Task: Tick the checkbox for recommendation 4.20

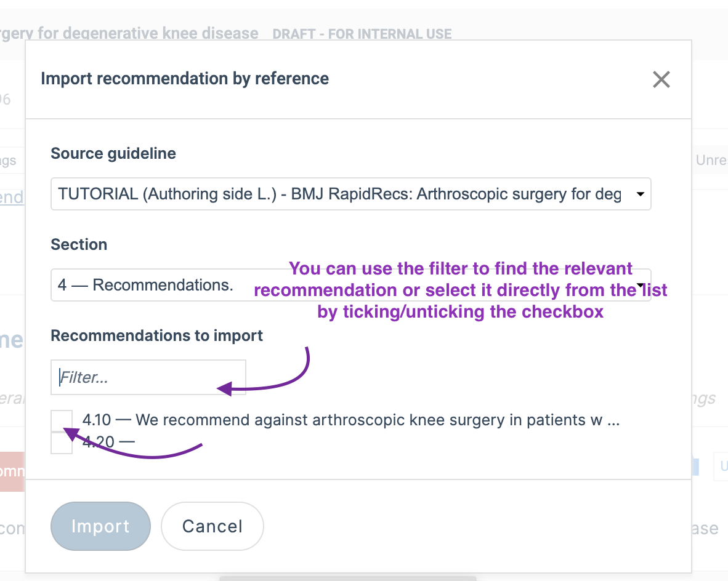Action: click(62, 443)
